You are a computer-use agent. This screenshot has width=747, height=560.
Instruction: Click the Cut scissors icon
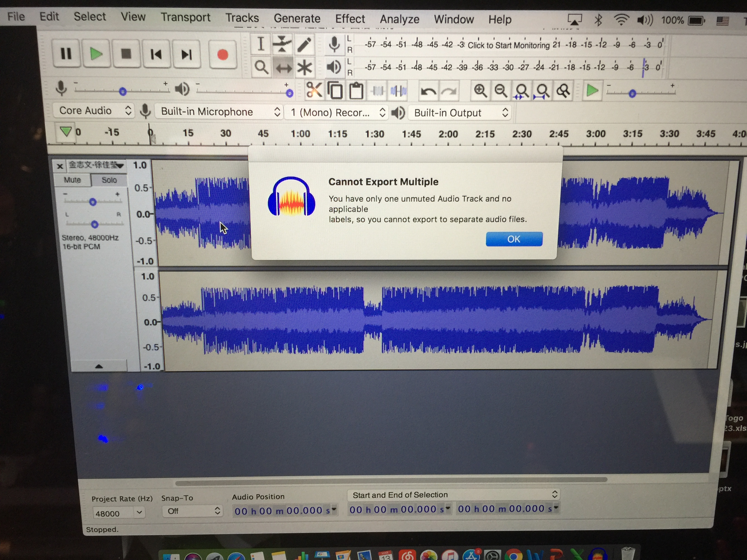click(x=314, y=90)
